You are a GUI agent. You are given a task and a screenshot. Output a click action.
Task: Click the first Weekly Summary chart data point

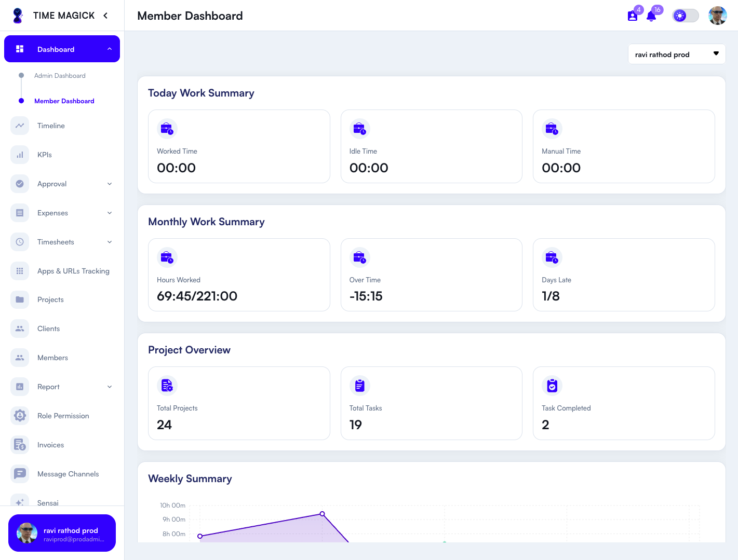[x=200, y=536]
